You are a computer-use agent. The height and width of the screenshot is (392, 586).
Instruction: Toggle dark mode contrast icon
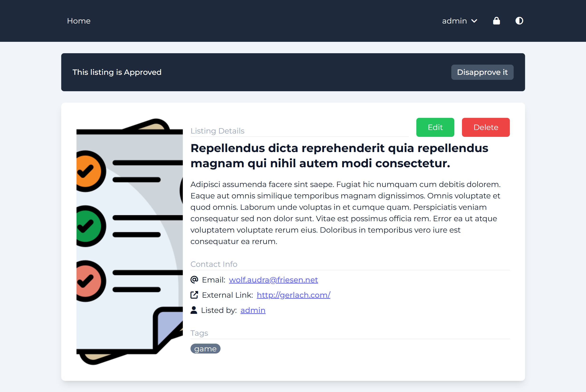pos(519,21)
